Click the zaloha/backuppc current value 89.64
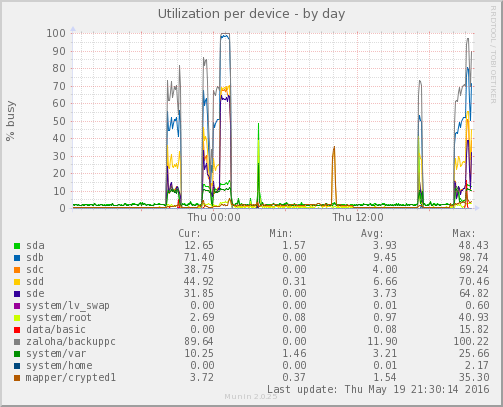 (199, 342)
